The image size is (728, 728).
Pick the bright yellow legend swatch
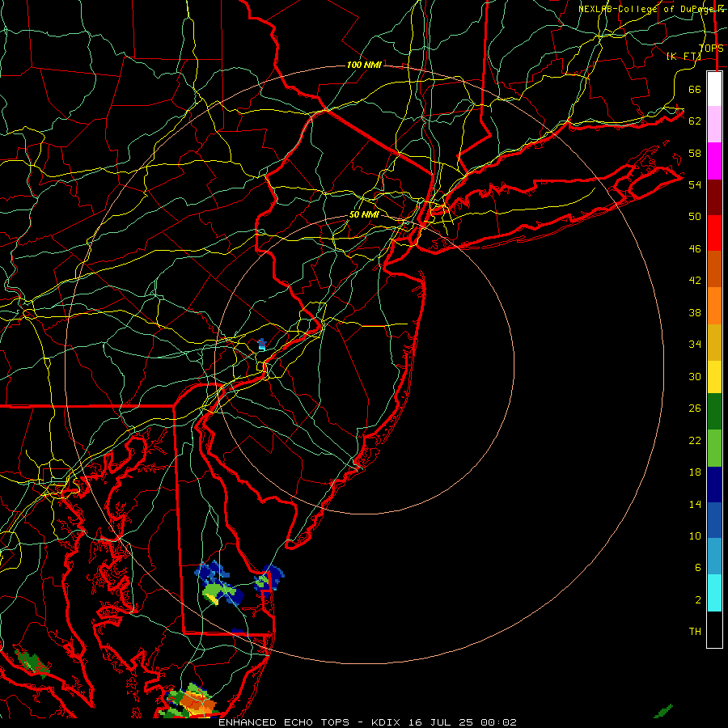click(714, 377)
